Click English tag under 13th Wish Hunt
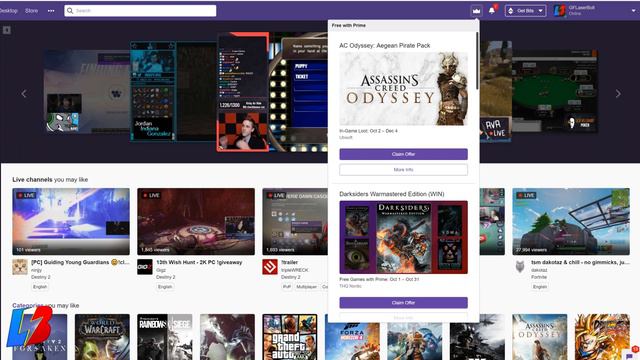The width and height of the screenshot is (640, 360). click(165, 287)
